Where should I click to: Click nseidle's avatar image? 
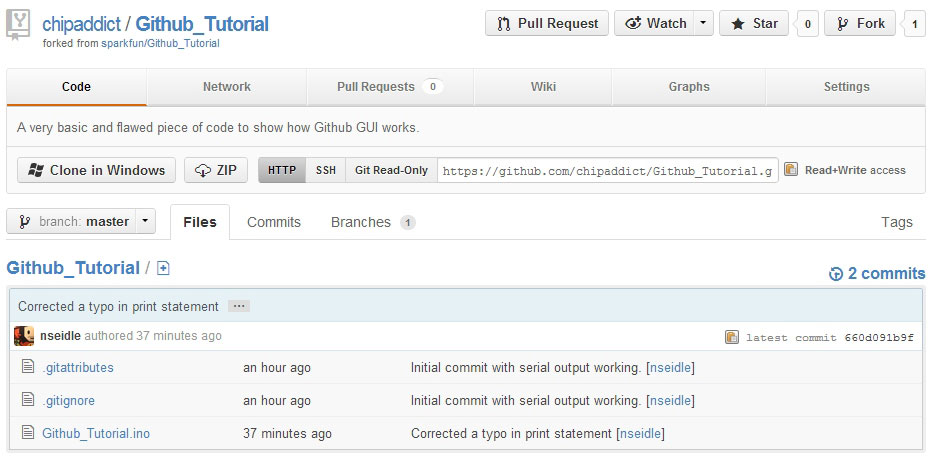click(x=24, y=336)
